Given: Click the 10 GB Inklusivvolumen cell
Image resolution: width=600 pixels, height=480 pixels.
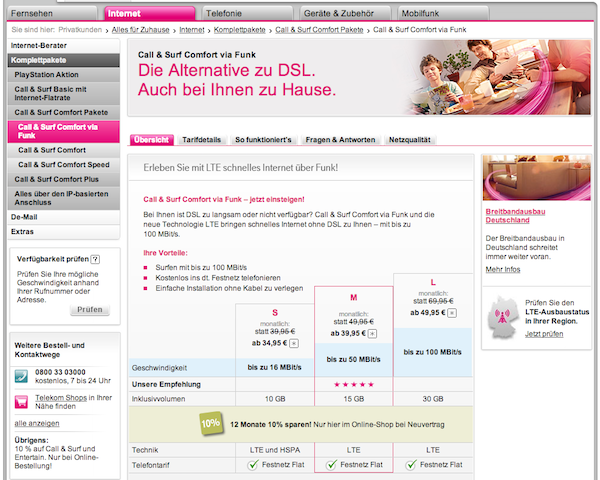Looking at the screenshot, I should (275, 399).
